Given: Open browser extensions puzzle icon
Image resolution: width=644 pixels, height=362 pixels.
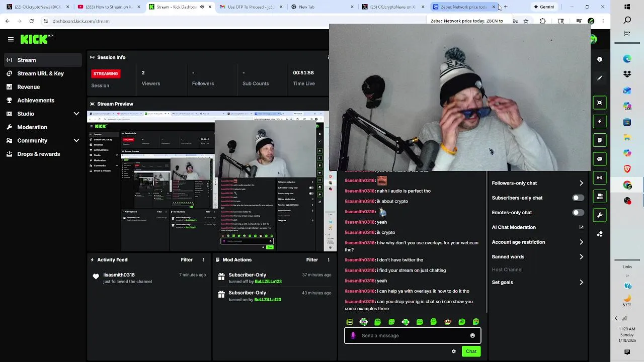Looking at the screenshot, I should point(543,21).
